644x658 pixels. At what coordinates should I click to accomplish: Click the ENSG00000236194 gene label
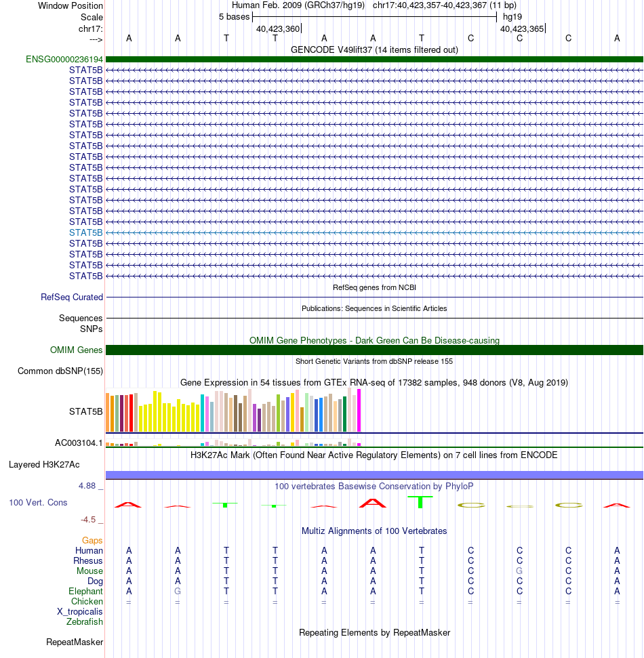64,60
